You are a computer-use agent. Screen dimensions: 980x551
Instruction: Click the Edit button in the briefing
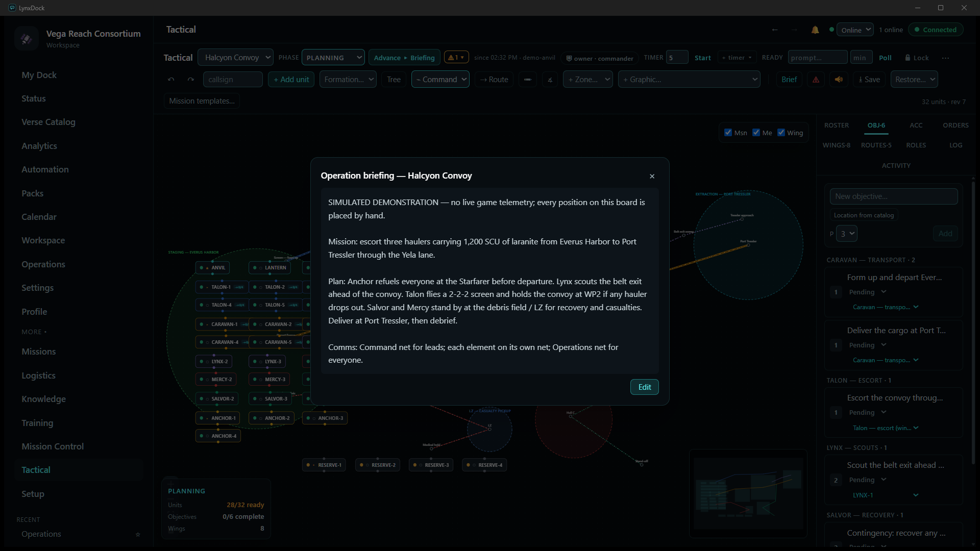[645, 387]
